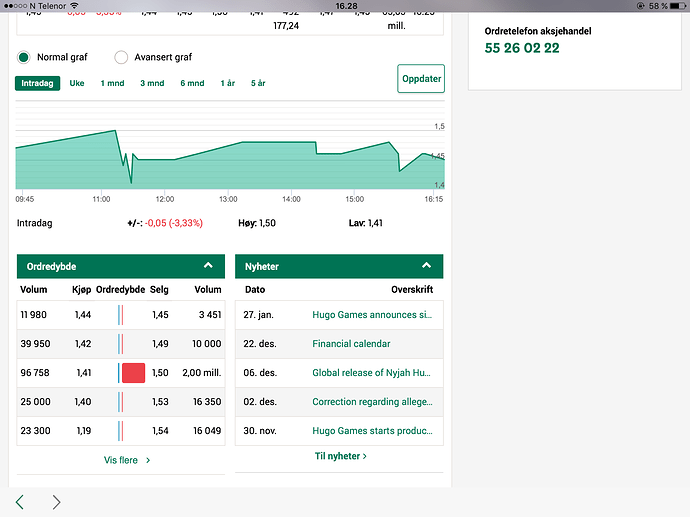
Task: Open Global release of Nyjah news item
Action: pos(371,373)
